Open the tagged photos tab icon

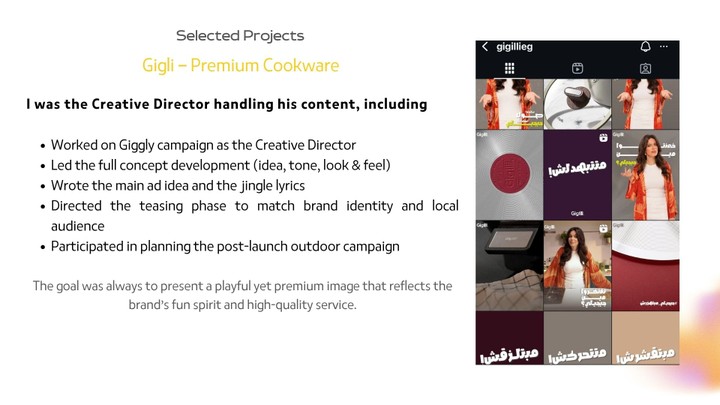click(645, 68)
